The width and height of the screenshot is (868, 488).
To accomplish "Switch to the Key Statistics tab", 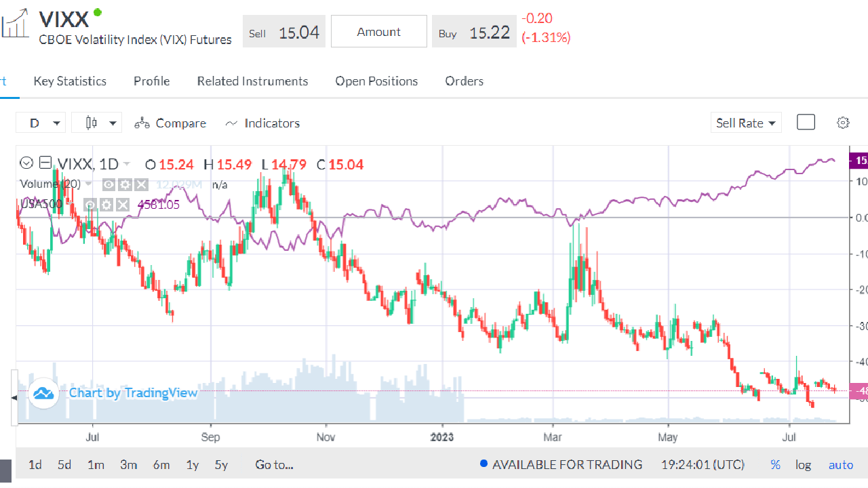I will click(70, 81).
